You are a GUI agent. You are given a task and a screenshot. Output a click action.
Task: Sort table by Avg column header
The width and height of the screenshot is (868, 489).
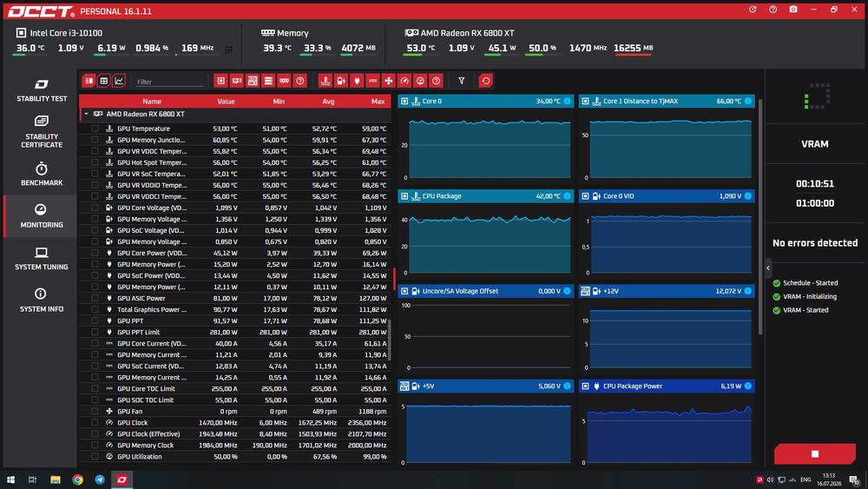tap(328, 102)
